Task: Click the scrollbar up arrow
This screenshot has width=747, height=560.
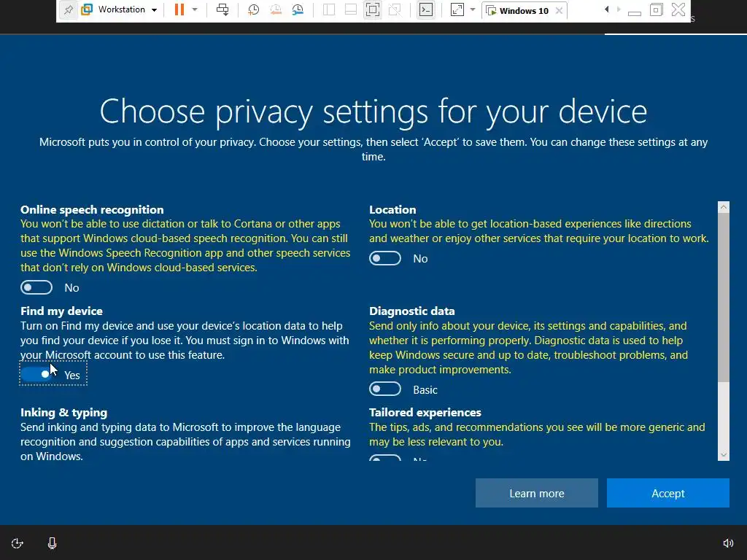Action: (723, 206)
